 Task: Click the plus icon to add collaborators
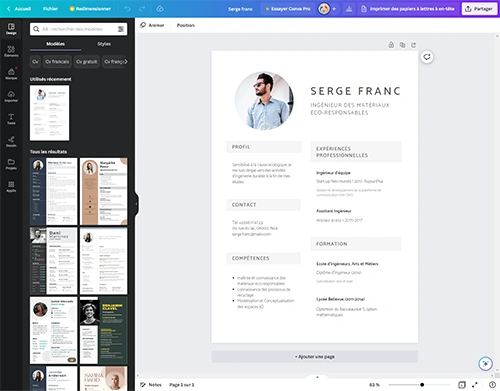(x=334, y=9)
